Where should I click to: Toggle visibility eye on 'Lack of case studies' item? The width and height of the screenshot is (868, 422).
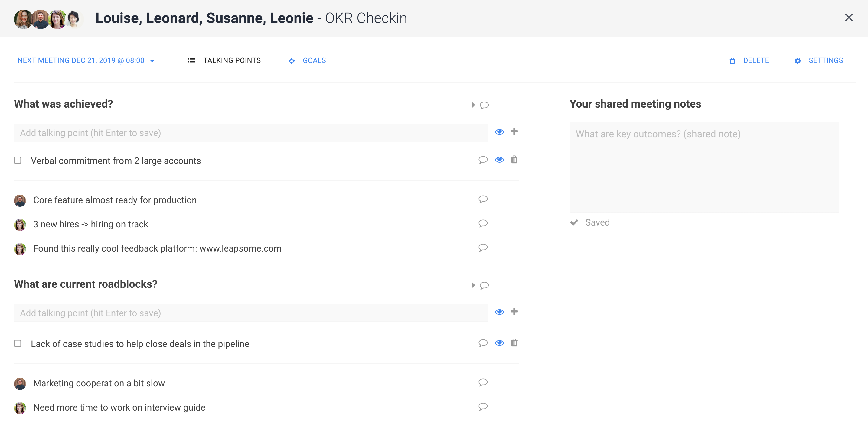point(499,343)
